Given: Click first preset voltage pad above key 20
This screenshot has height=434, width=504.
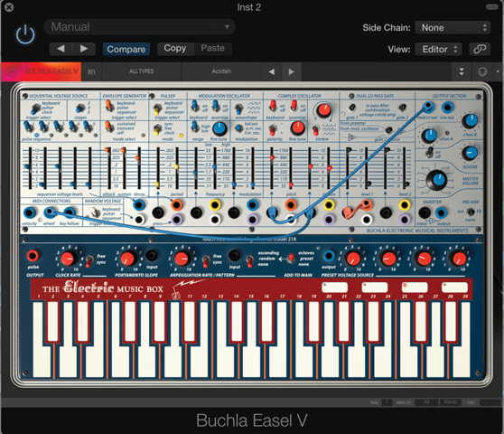Looking at the screenshot, I should [334, 287].
